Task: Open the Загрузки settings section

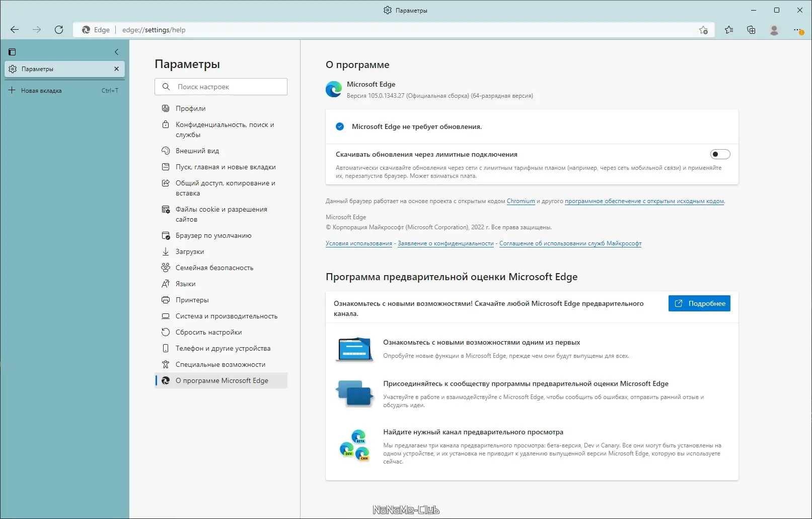Action: tap(221, 251)
